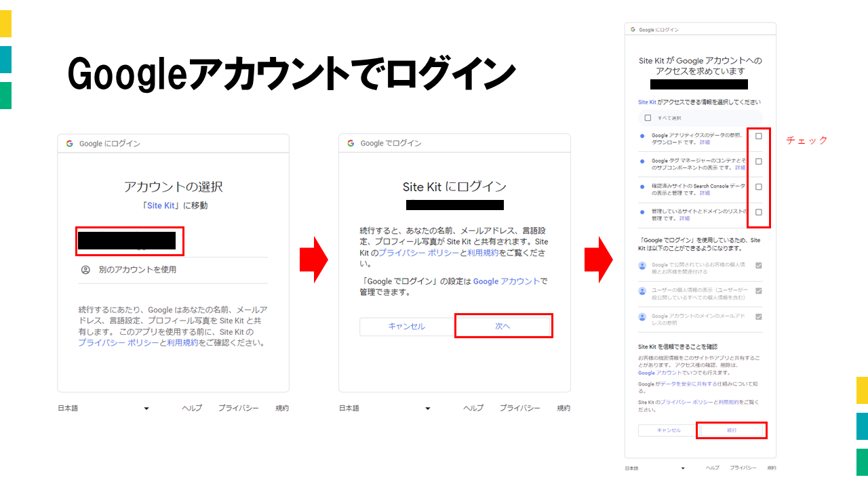Click キャンセル in the Site Kit にログイン dialog

point(406,326)
